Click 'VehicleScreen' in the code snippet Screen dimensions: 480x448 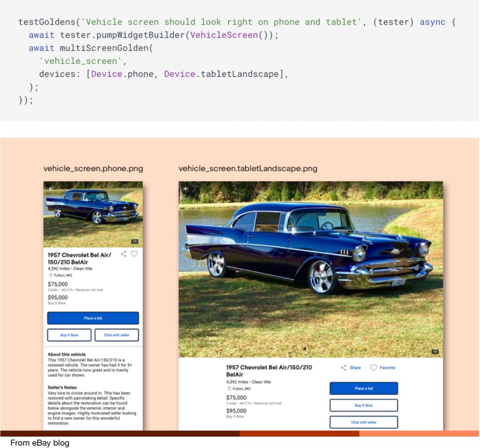224,35
